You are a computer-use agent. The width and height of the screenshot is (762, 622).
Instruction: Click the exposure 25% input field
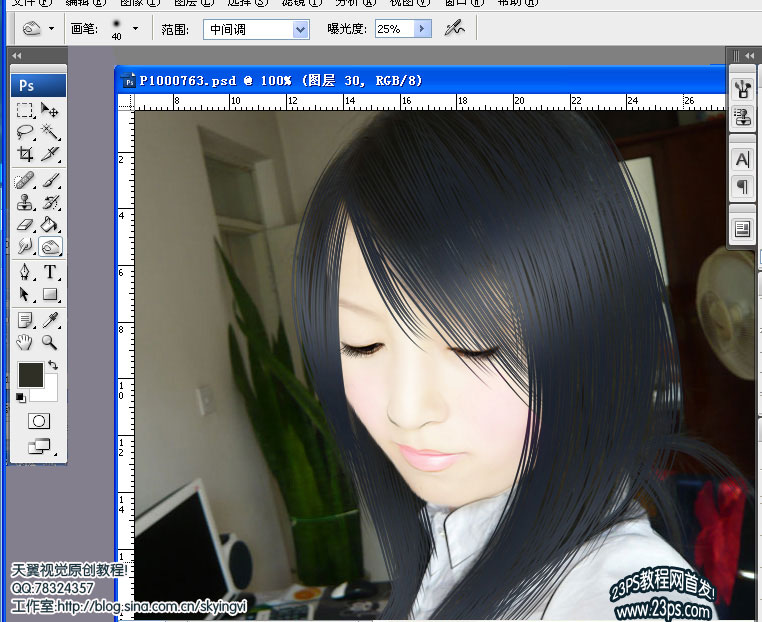click(x=394, y=29)
